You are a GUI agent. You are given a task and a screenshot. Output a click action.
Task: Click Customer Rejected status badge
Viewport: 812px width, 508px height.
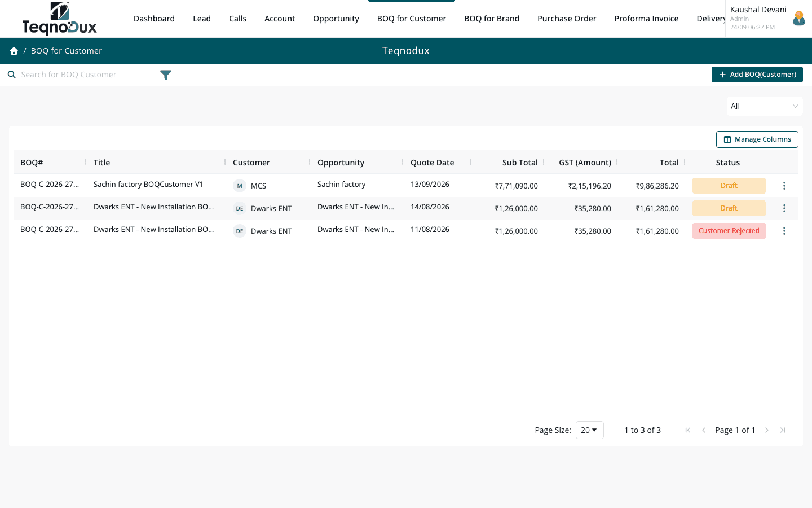point(729,231)
